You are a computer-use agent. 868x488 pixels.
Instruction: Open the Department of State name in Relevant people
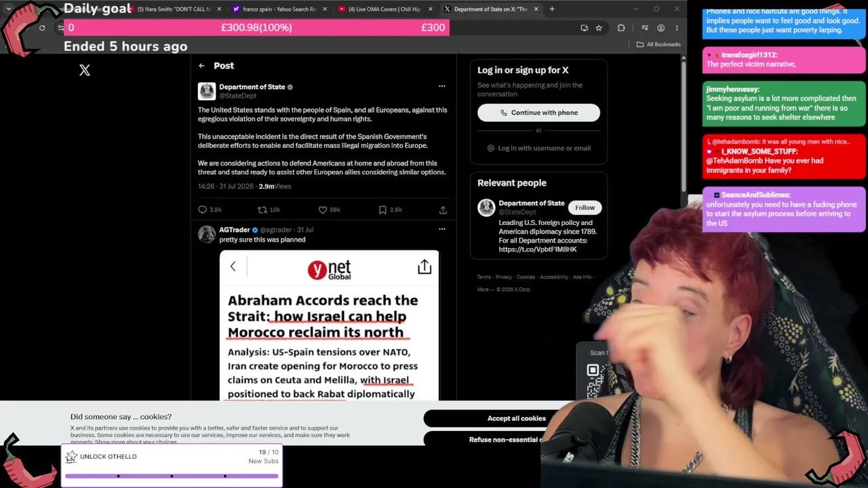532,203
